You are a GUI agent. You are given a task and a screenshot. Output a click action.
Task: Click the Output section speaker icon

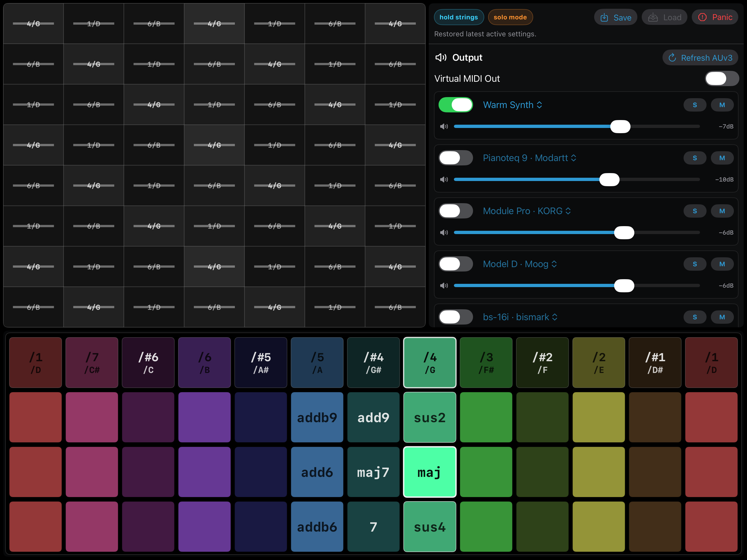click(441, 57)
